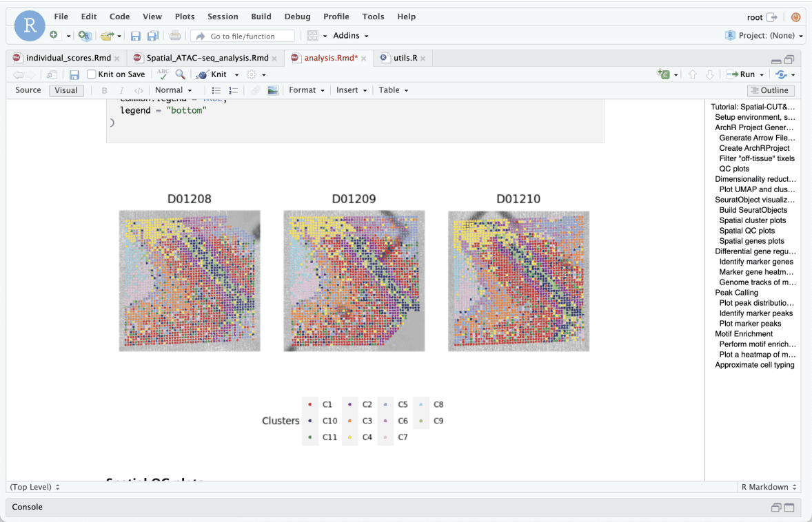This screenshot has width=812, height=522.
Task: Click the numbered list icon
Action: coord(233,90)
